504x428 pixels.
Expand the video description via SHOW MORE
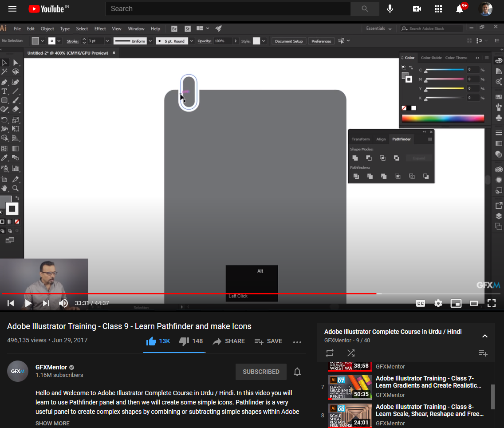[52, 424]
